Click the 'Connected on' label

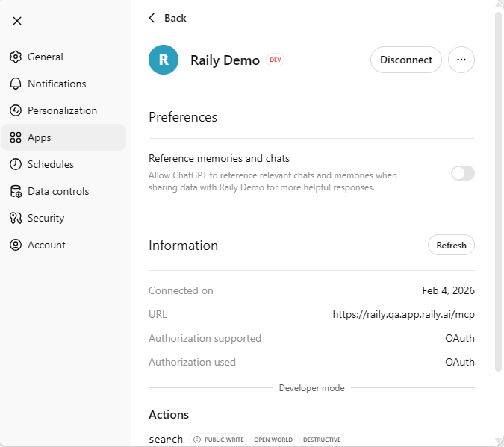181,290
